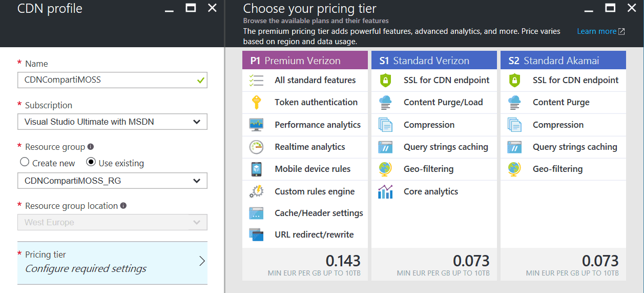Viewport: 644px width, 293px height.
Task: Click S2 Content Purge cloud icon
Action: [x=514, y=102]
